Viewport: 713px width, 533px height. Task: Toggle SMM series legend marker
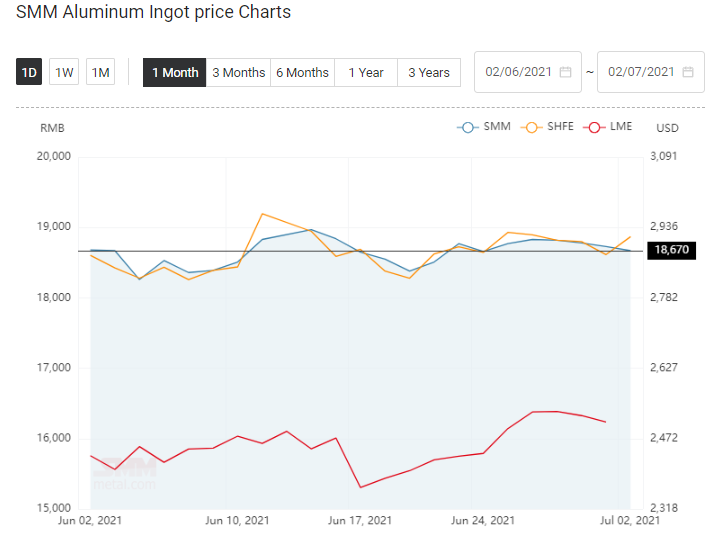click(x=467, y=127)
